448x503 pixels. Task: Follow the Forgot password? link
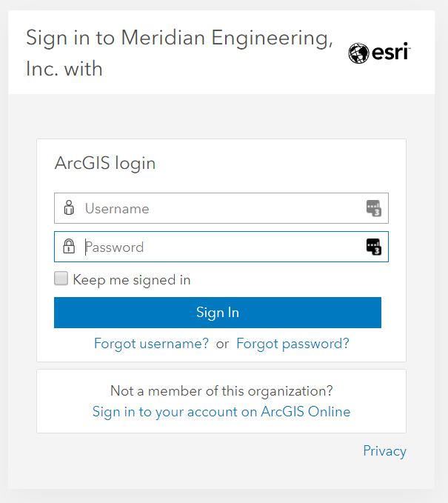(292, 344)
